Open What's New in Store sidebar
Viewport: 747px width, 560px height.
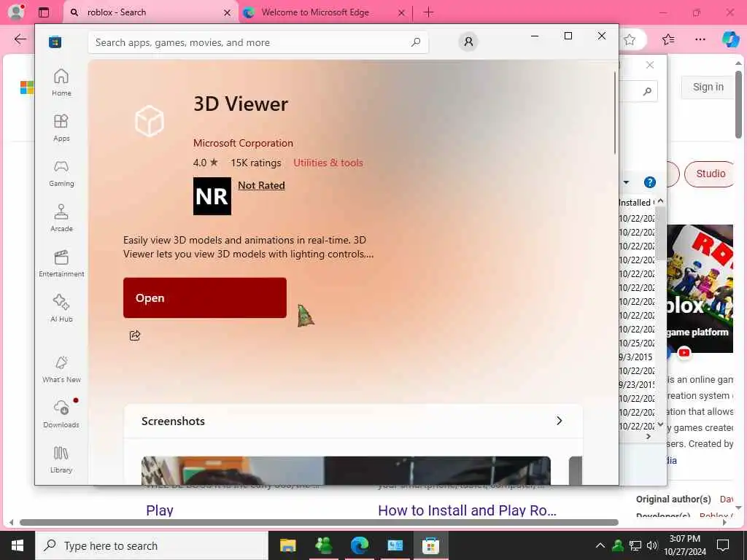[x=61, y=369]
